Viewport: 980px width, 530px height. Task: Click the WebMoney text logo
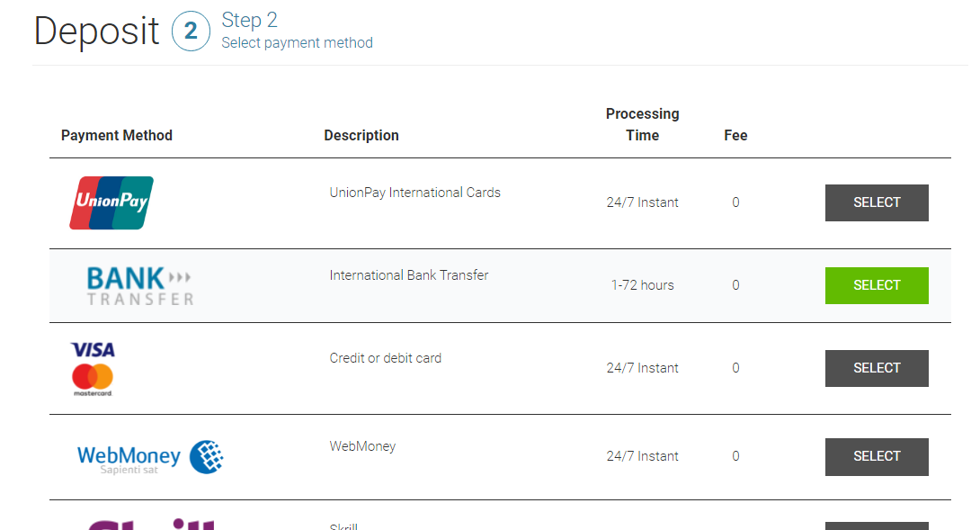click(129, 459)
